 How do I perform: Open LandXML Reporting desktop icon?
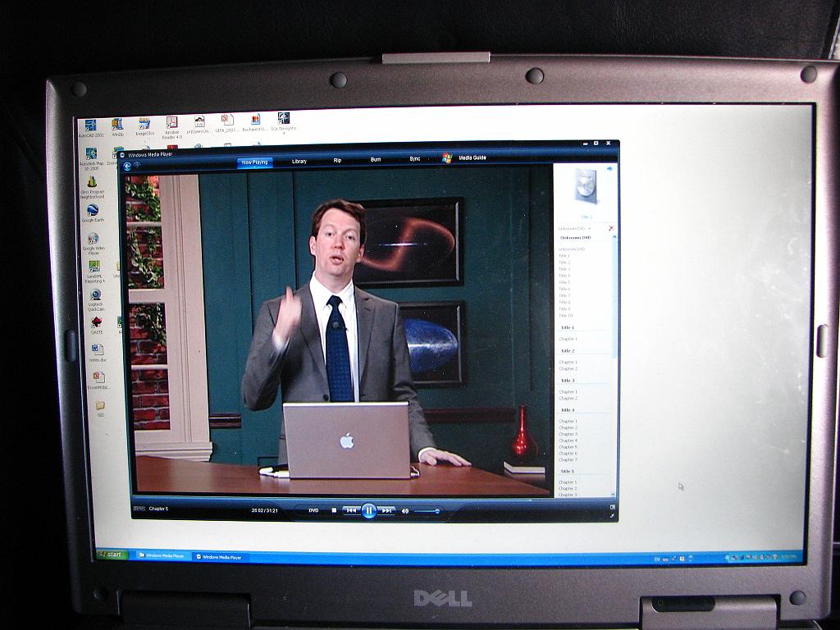pyautogui.click(x=94, y=272)
